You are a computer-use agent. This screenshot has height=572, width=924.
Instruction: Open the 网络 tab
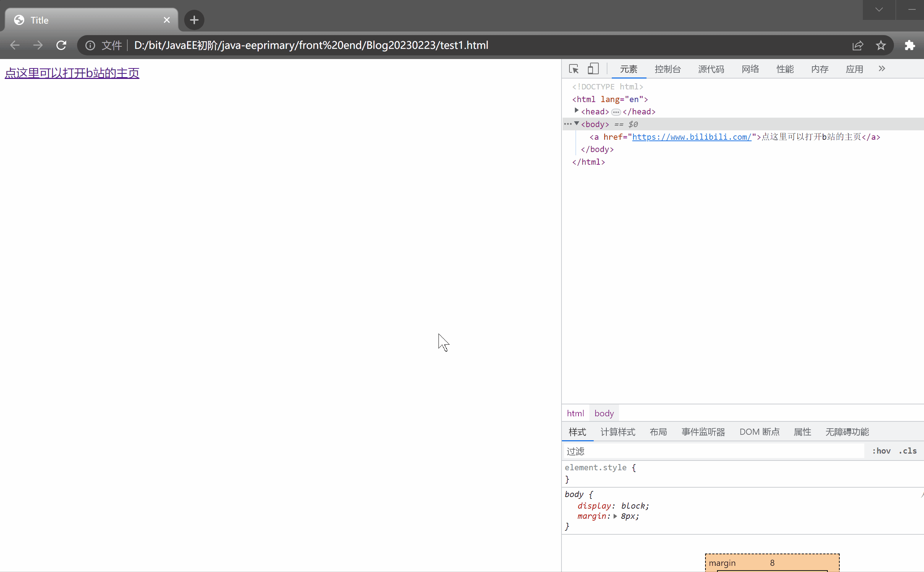750,69
